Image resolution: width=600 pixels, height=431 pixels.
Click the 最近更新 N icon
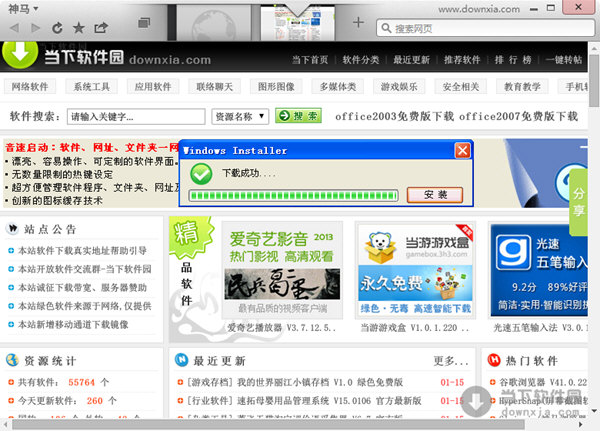pos(181,360)
